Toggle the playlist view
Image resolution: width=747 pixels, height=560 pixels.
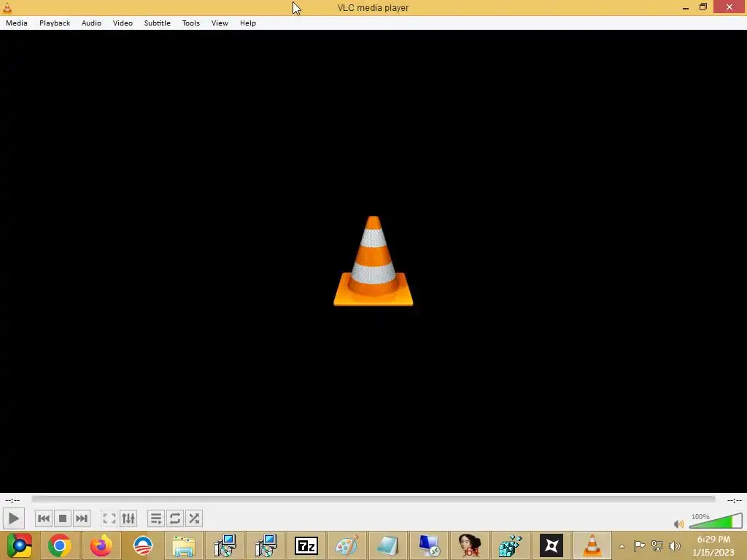156,518
